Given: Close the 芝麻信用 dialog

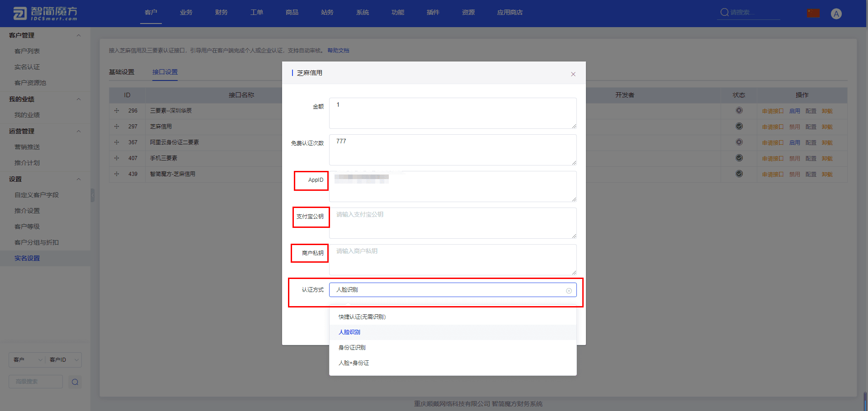Looking at the screenshot, I should pyautogui.click(x=573, y=74).
